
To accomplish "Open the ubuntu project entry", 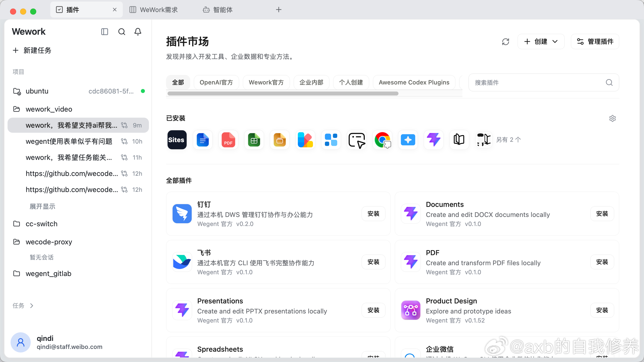I will coord(78,91).
